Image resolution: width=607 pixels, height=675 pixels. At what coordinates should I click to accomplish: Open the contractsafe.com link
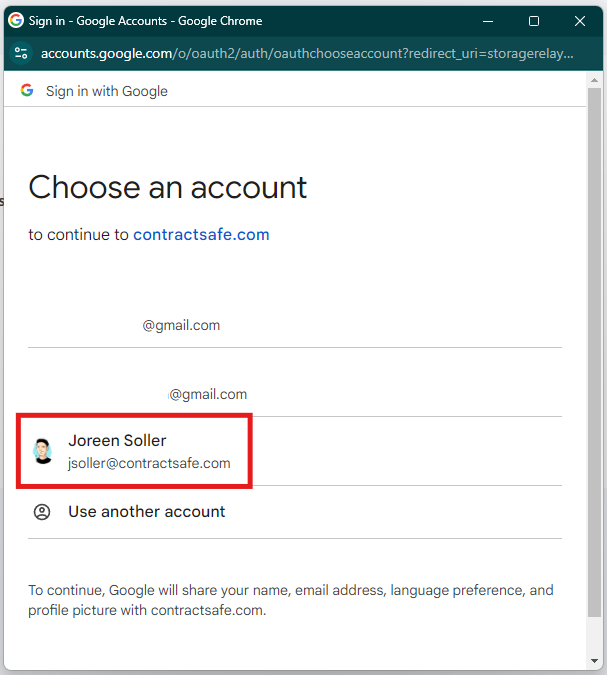click(201, 235)
